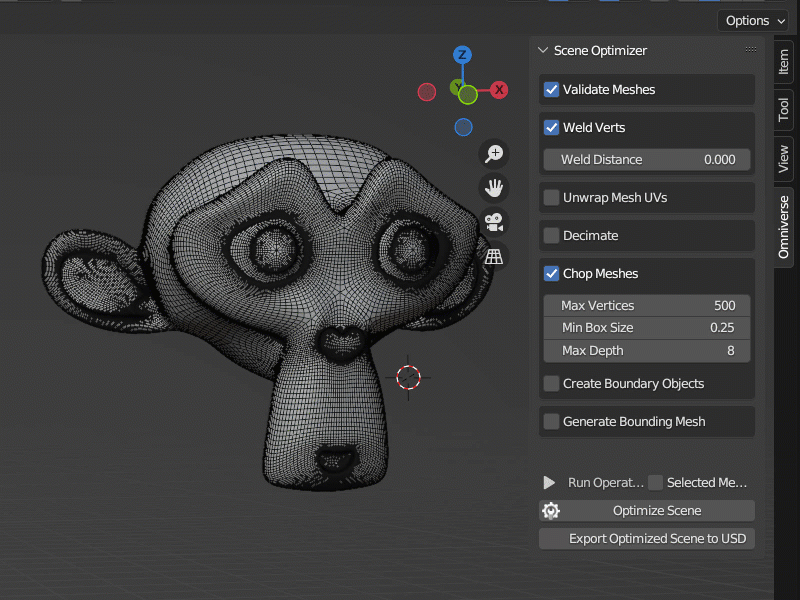Click the red X axis on the gizmo

coord(499,90)
